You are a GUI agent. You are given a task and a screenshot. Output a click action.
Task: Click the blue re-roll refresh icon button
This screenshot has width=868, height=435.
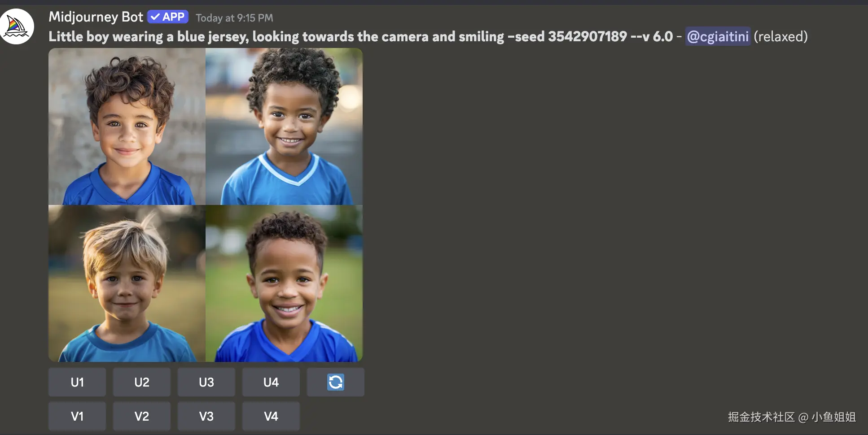point(335,382)
